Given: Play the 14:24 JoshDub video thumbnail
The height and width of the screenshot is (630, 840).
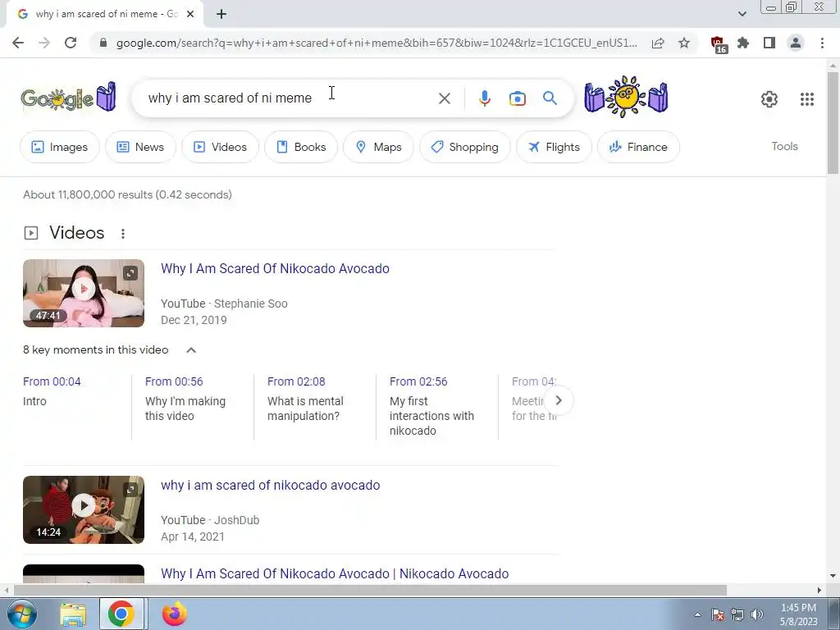Looking at the screenshot, I should coord(84,509).
